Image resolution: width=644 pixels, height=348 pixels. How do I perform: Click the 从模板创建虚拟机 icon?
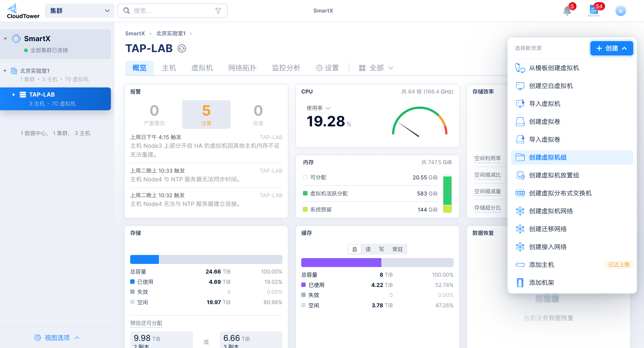pyautogui.click(x=520, y=68)
